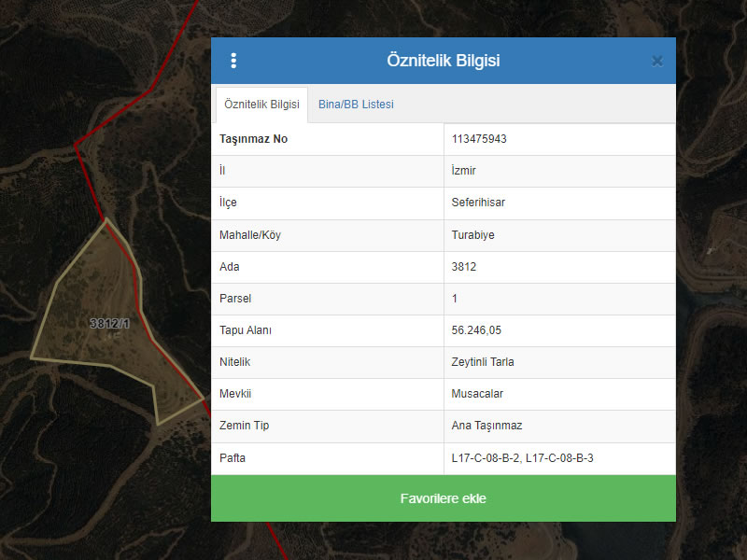
Task: Click the Taşınmaz No field label
Action: [253, 139]
